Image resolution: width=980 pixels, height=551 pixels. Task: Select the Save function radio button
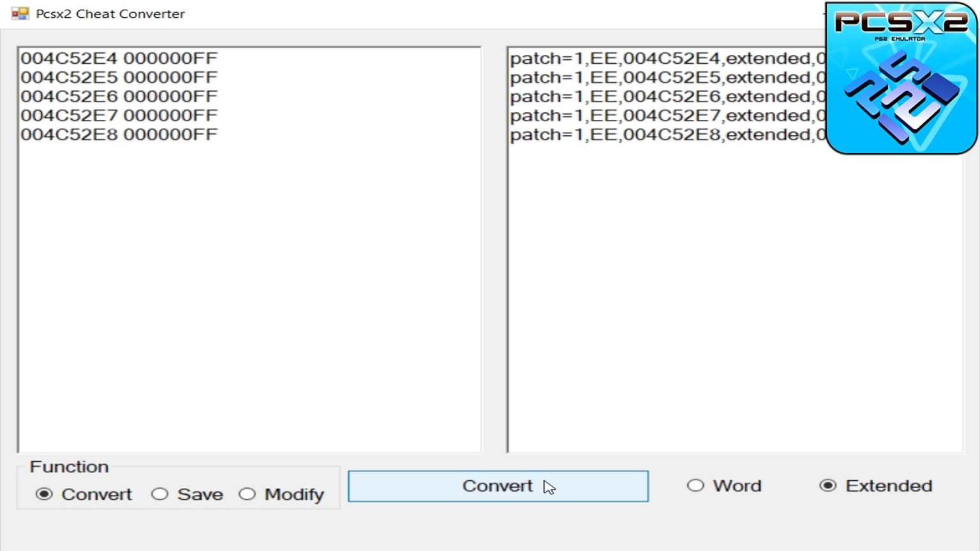point(161,494)
